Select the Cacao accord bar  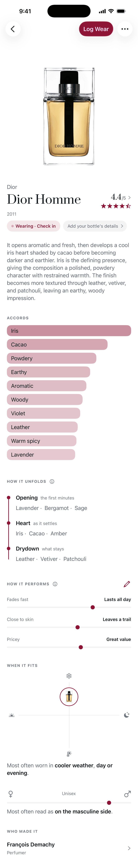[57, 344]
